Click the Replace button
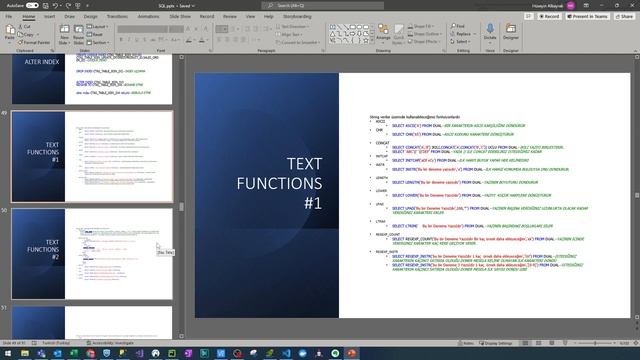Viewport: 640px width, 360px height. tap(461, 34)
